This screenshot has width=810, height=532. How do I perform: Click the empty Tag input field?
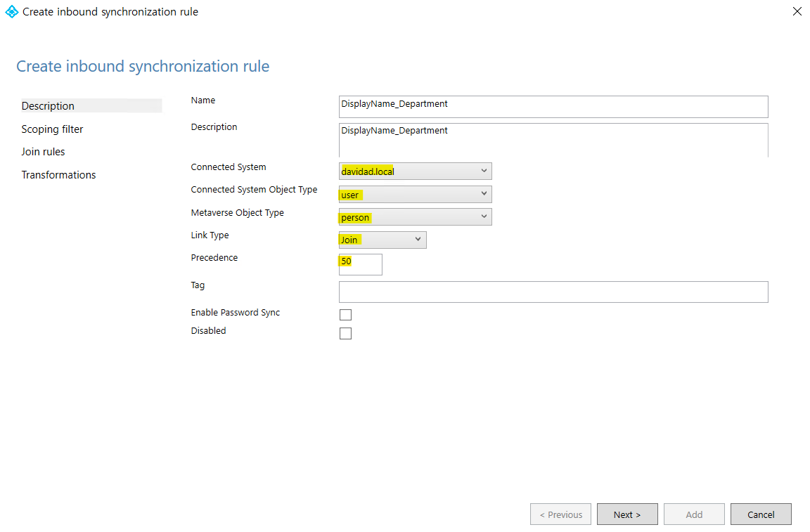coord(553,292)
